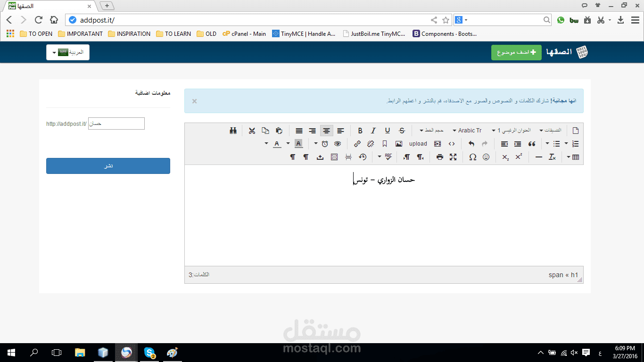Insert a horizontal line with the dash icon
The height and width of the screenshot is (362, 644).
[539, 157]
